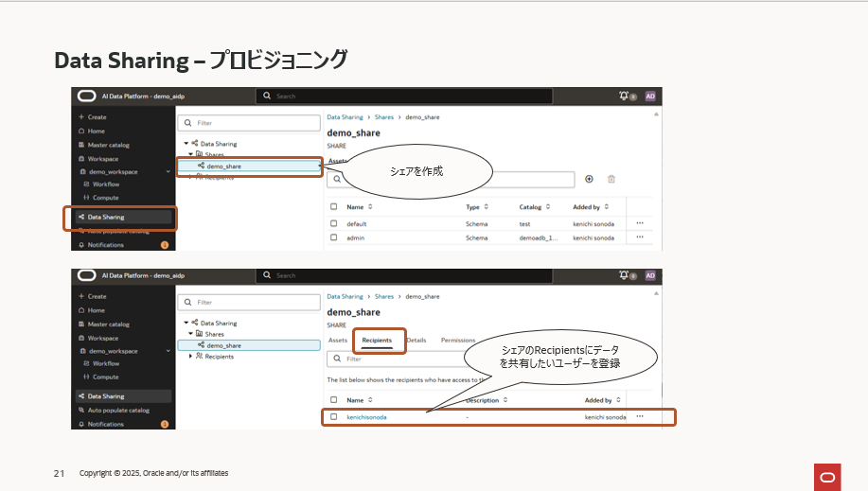Collapse the Data Sharing tree node in the lower screenshot

tap(186, 323)
